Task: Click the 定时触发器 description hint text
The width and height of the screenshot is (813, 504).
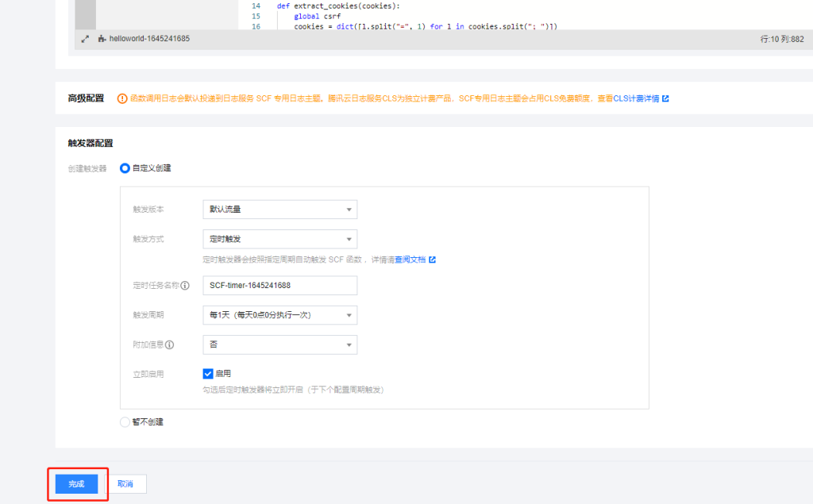Action: 299,260
